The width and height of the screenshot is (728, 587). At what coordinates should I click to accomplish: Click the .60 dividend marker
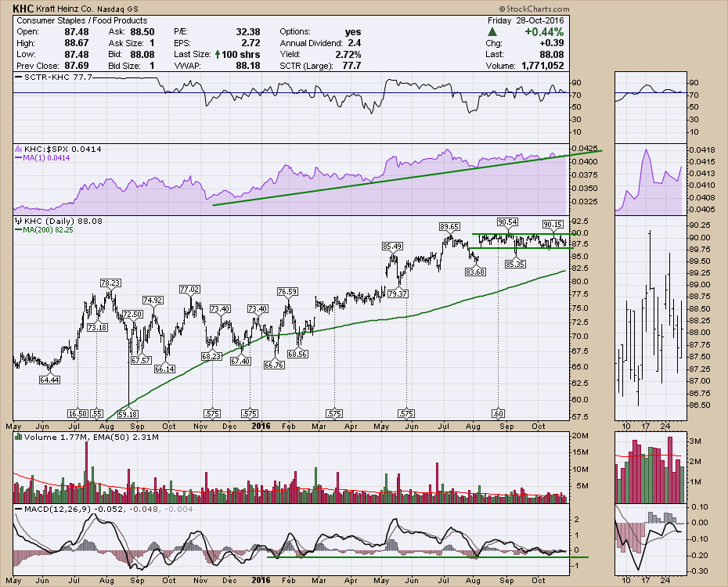point(498,413)
